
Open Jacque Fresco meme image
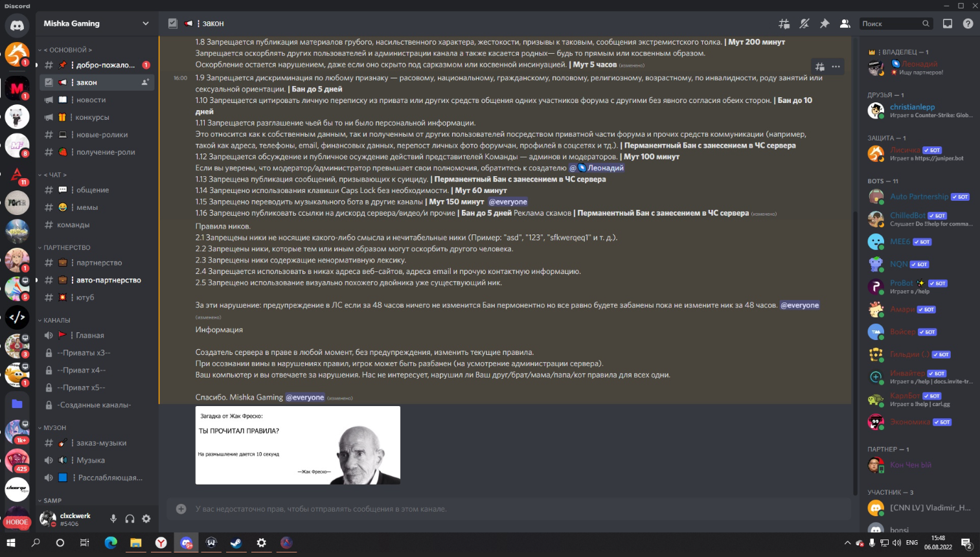(x=298, y=445)
